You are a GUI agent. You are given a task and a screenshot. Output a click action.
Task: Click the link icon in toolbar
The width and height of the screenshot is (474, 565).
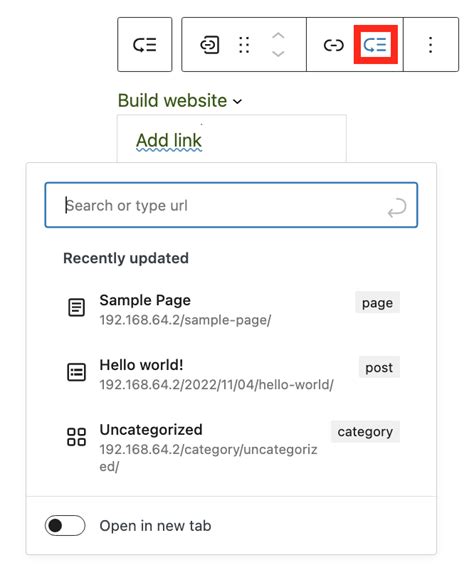click(333, 45)
